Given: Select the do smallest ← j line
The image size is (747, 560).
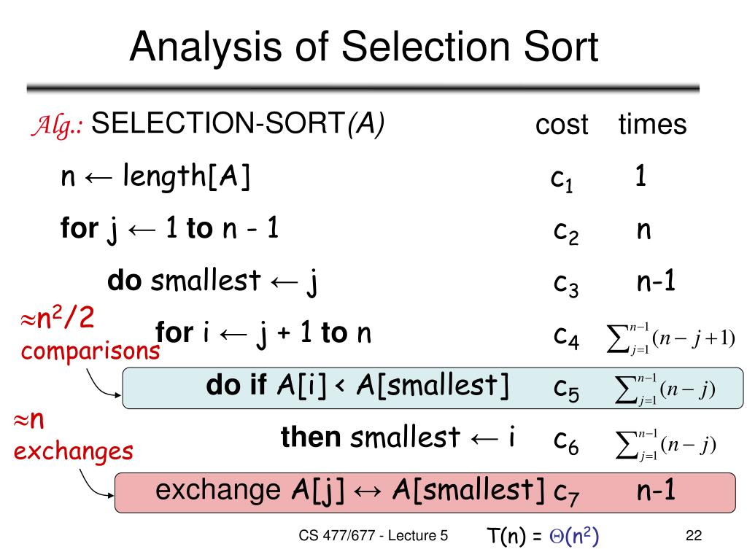Looking at the screenshot, I should (x=212, y=281).
